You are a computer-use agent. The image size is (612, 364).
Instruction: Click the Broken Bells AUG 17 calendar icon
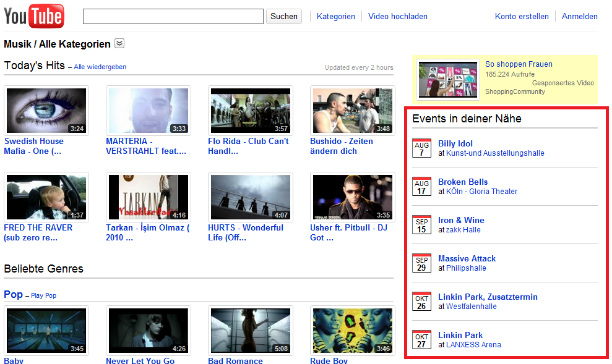pyautogui.click(x=421, y=186)
